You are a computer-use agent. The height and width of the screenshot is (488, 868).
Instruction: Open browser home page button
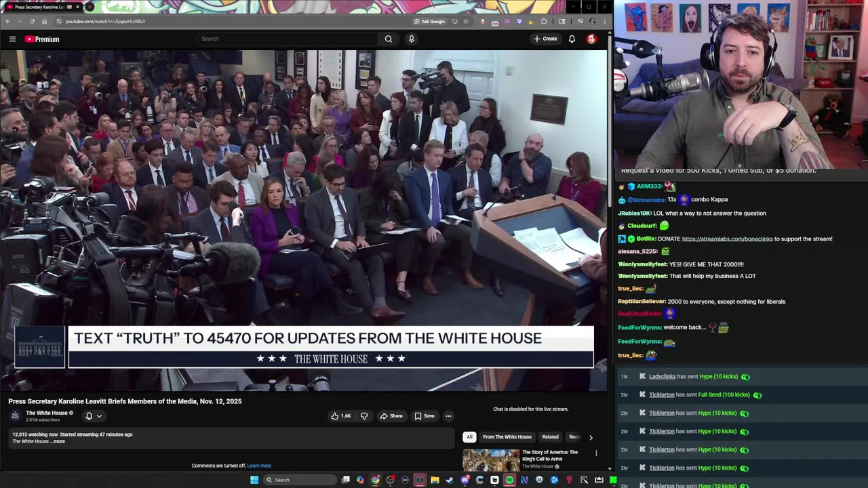point(44,21)
